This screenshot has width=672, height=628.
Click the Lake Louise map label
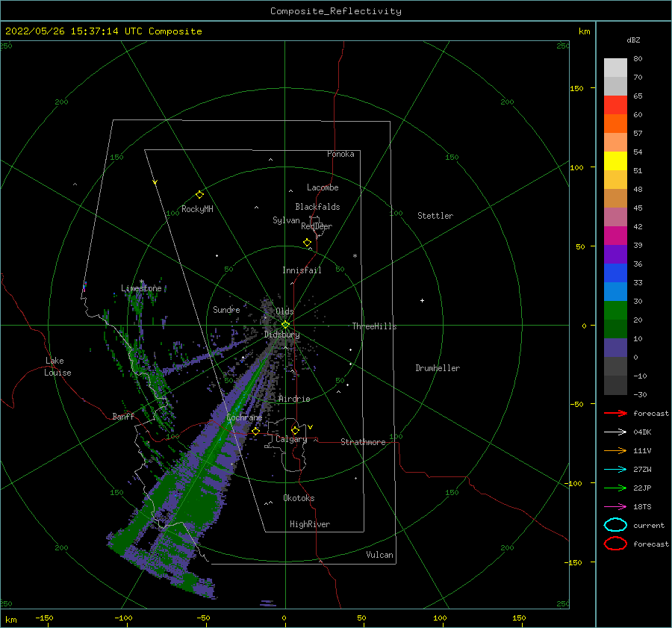[x=57, y=367]
